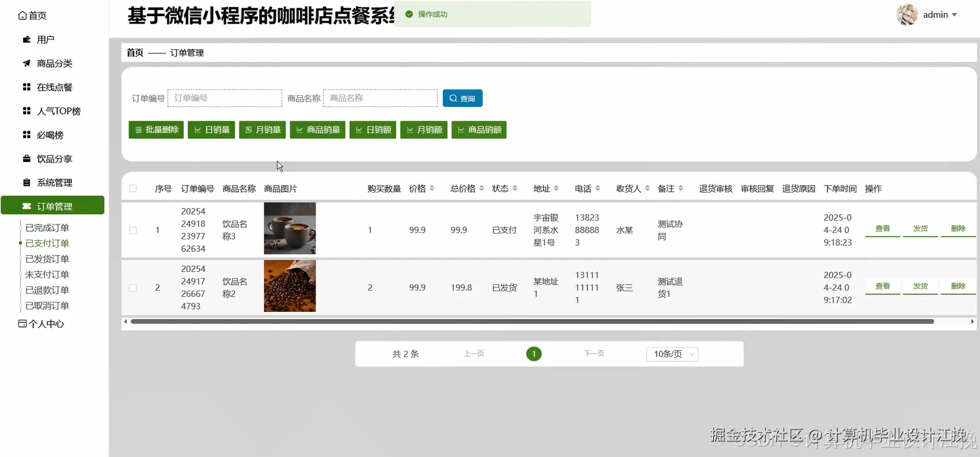Viewport: 980px width, 457px height.
Task: Open the 用户 menu in sidebar
Action: [39, 39]
